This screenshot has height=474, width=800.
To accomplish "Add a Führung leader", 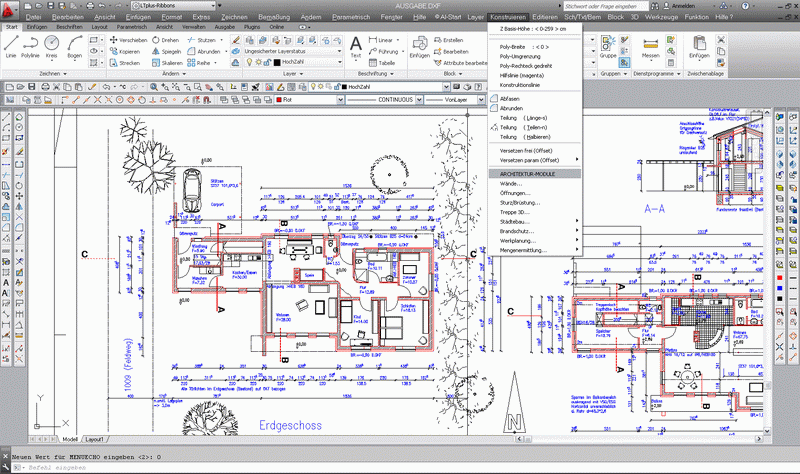I will (x=384, y=52).
